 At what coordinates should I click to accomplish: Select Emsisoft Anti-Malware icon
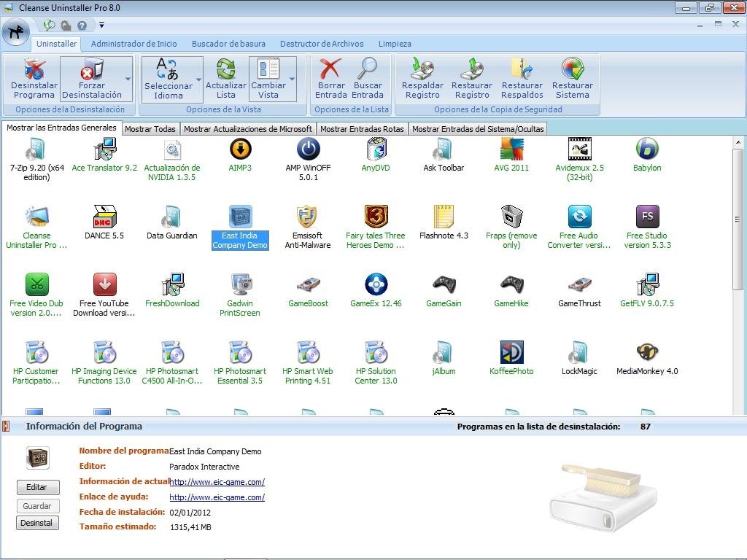pos(307,217)
